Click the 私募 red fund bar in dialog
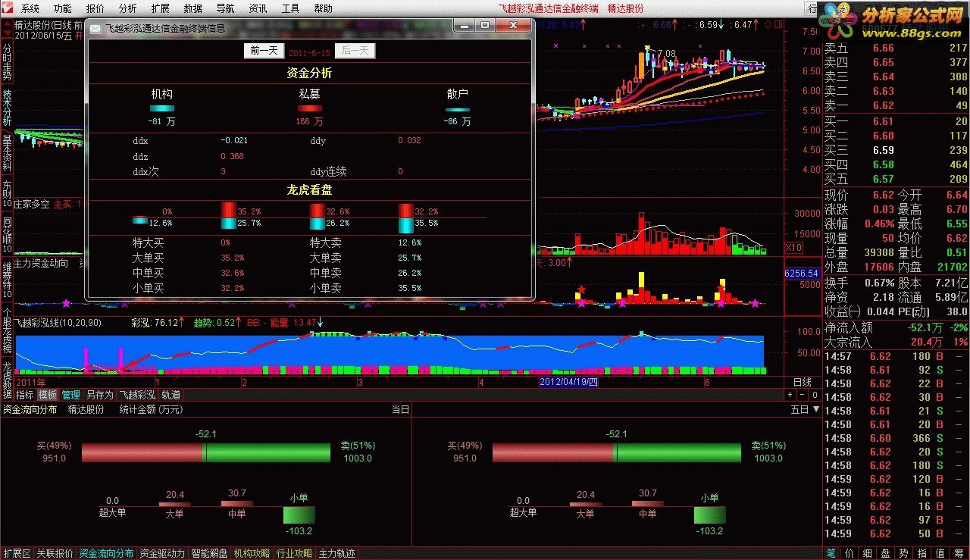 click(309, 109)
